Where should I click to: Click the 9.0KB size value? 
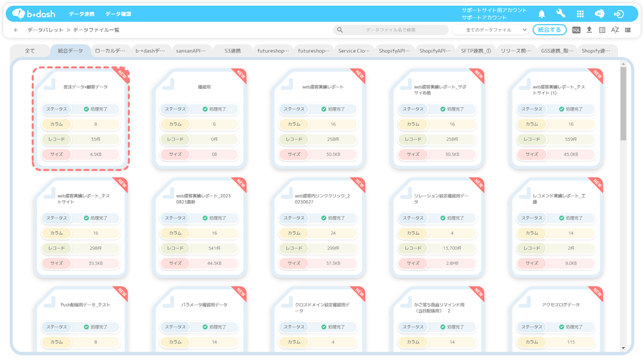571,263
